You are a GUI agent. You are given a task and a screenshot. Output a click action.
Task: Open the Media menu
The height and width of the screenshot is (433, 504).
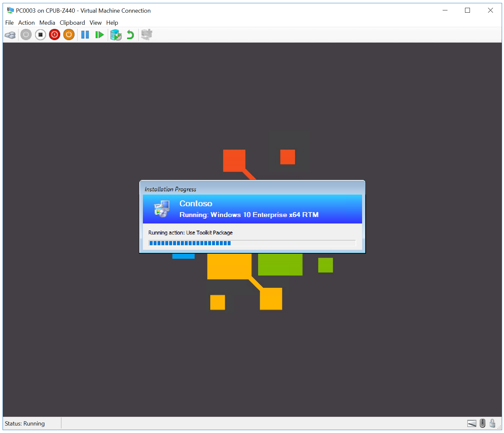(47, 22)
